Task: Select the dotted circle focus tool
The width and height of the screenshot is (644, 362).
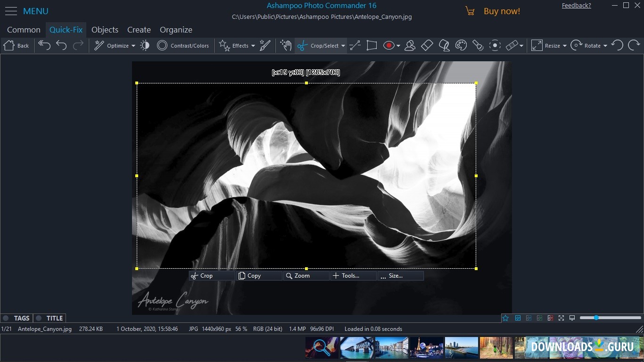Action: coord(495,45)
